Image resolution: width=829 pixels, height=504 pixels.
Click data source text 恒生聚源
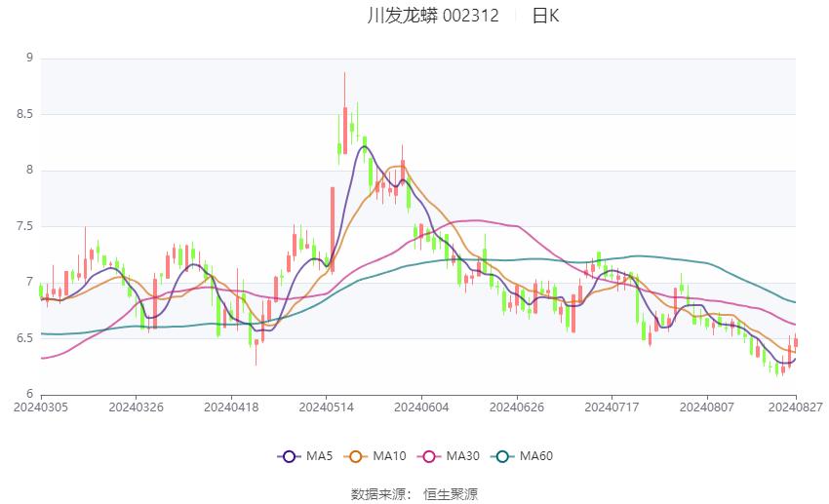[x=451, y=494]
